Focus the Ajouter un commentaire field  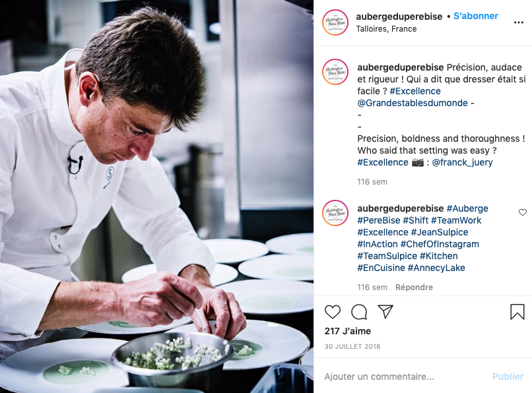pyautogui.click(x=404, y=377)
